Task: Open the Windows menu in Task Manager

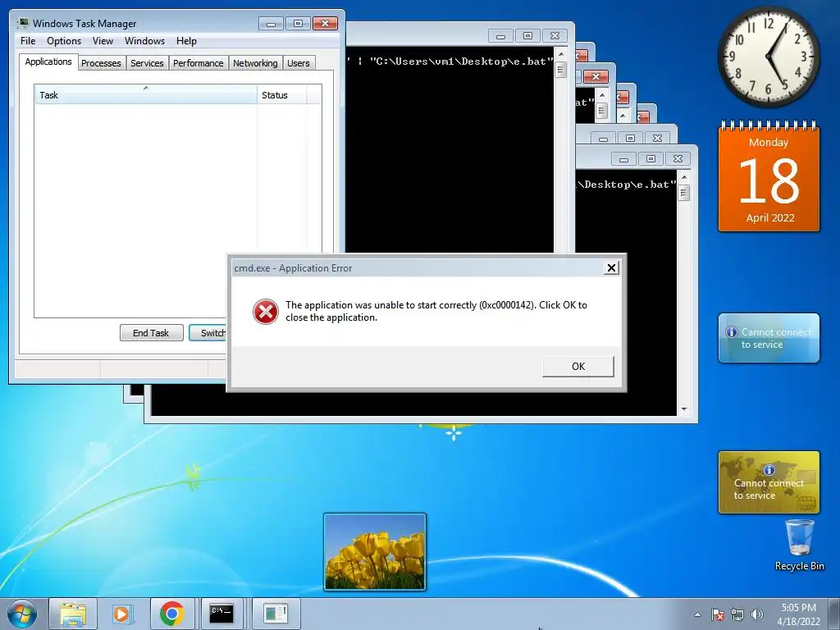Action: tap(144, 41)
